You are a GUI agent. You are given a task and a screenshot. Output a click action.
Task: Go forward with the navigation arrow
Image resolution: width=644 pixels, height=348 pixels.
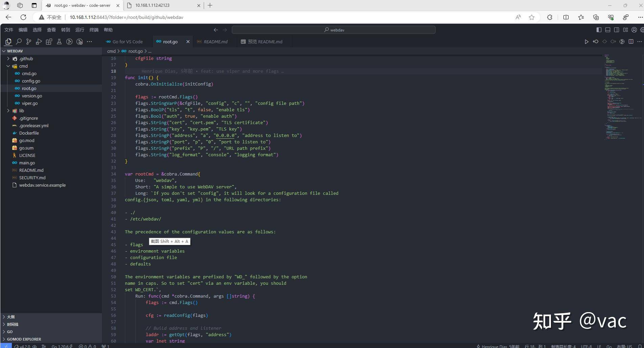225,30
